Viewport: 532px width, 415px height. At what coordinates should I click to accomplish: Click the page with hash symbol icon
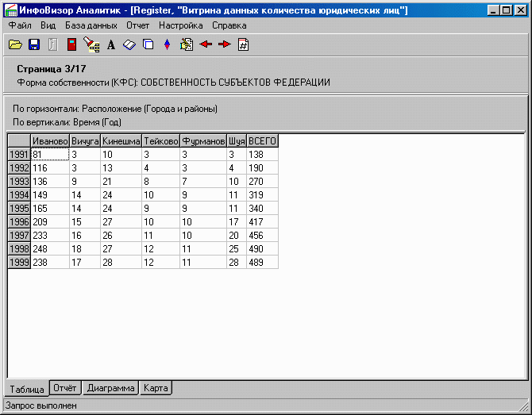click(243, 44)
